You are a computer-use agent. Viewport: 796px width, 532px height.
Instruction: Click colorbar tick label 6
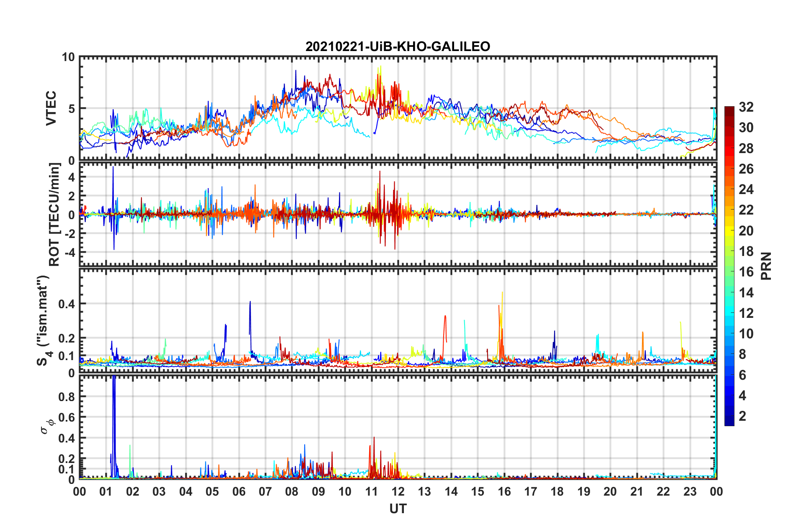(742, 375)
